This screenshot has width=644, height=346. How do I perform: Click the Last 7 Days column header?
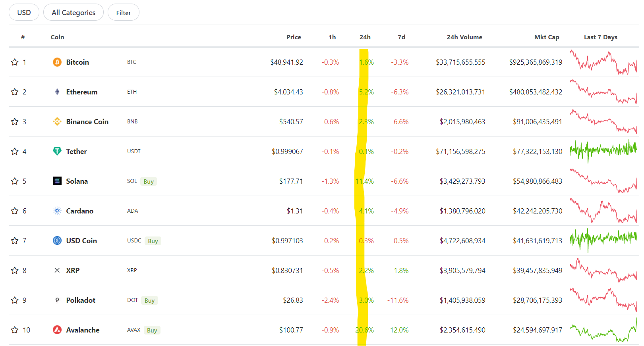(x=600, y=37)
